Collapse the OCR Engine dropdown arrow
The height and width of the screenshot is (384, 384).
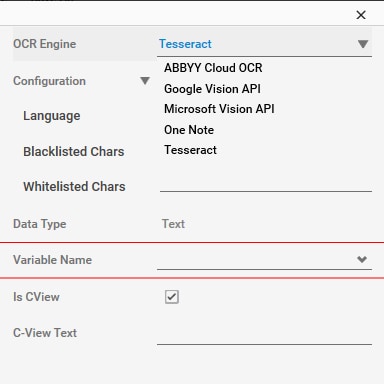tap(363, 44)
